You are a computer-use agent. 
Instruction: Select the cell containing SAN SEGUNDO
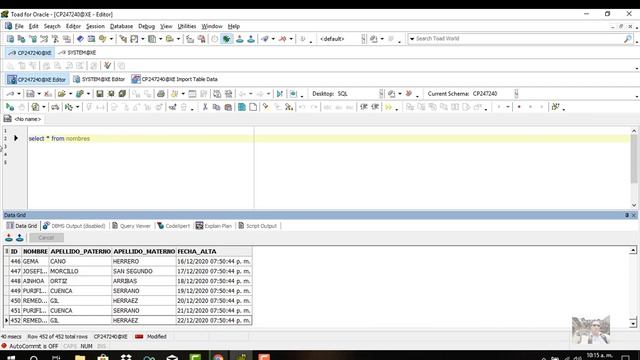[x=144, y=271]
